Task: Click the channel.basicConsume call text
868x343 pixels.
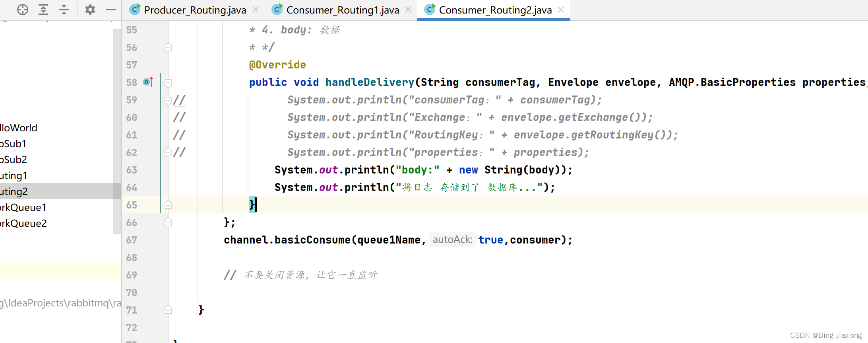Action: [x=287, y=240]
